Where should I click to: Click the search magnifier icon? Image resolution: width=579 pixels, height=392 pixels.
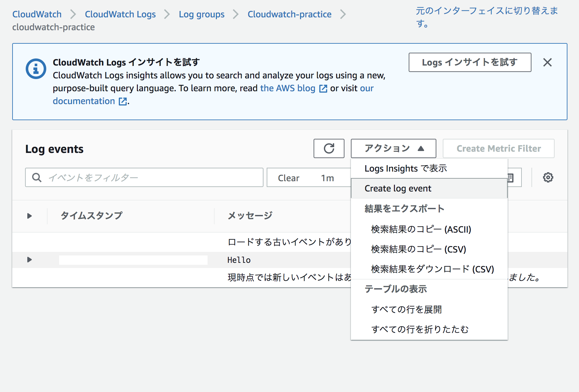[x=37, y=177]
